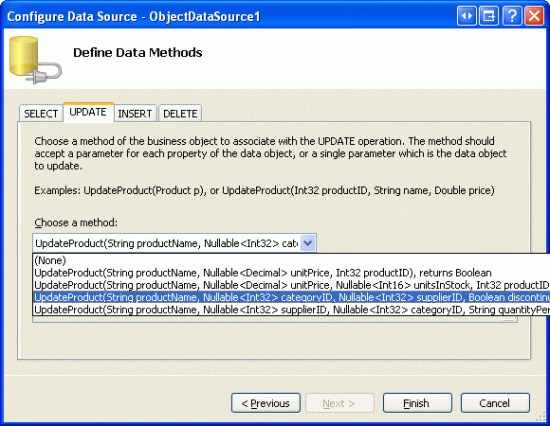
Task: Switch to the UPDATE tab
Action: tap(88, 112)
